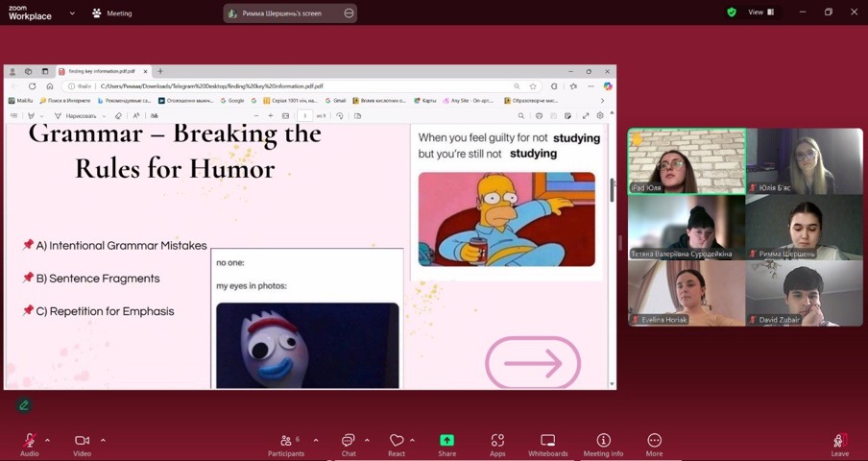The height and width of the screenshot is (461, 868).
Task: Expand the caret beside Chat
Action: point(367,441)
